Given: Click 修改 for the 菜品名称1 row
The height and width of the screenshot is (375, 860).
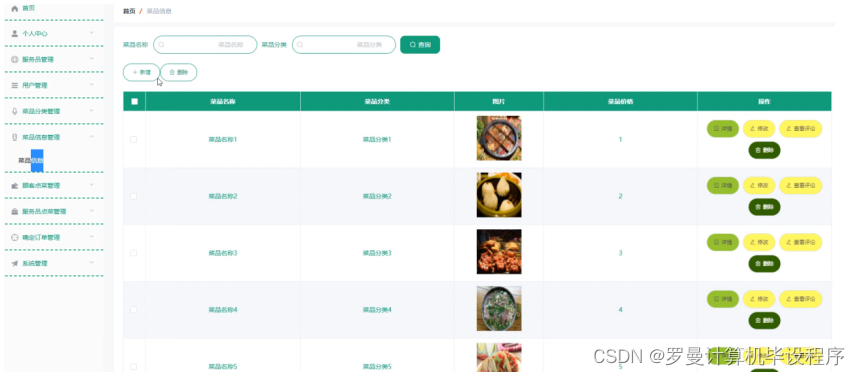Looking at the screenshot, I should pos(759,129).
